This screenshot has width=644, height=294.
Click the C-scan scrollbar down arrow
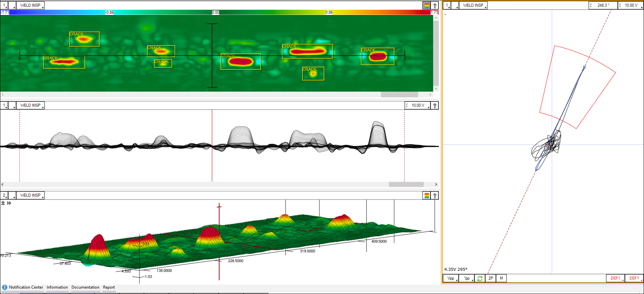click(436, 89)
